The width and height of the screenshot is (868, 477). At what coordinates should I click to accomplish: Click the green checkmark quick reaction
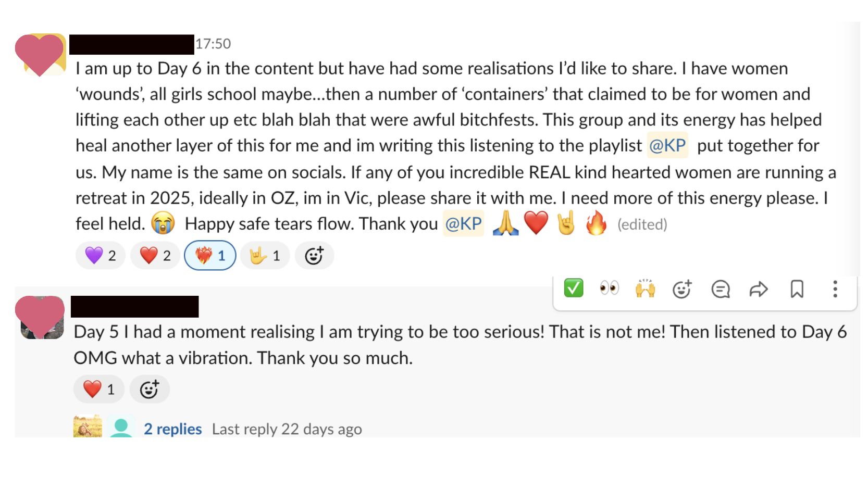click(573, 288)
